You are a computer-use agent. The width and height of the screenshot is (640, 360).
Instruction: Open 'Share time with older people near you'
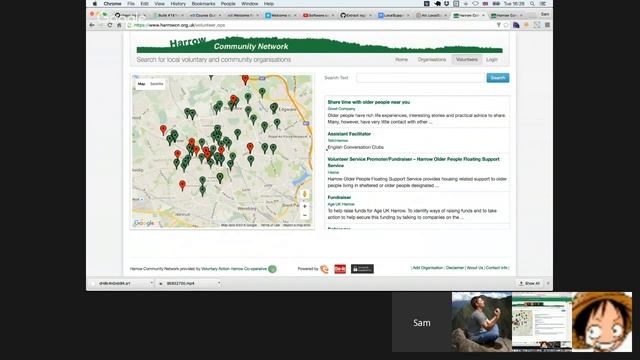(369, 102)
